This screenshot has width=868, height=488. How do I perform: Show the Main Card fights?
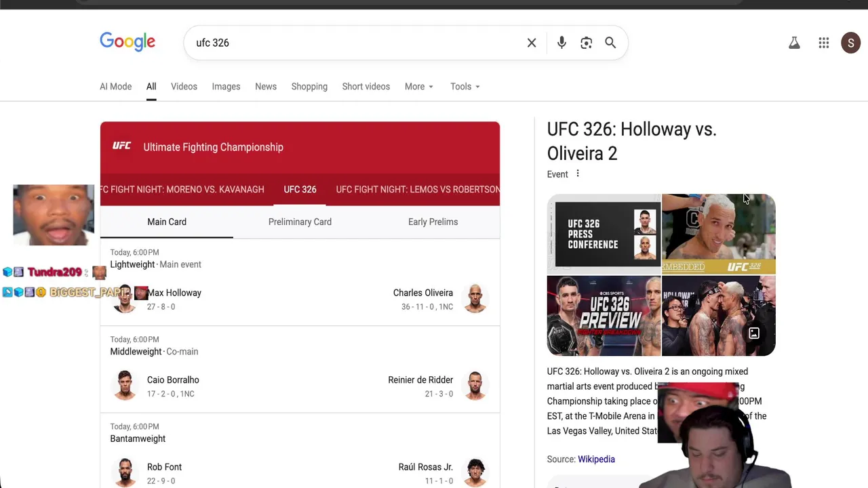pyautogui.click(x=167, y=222)
